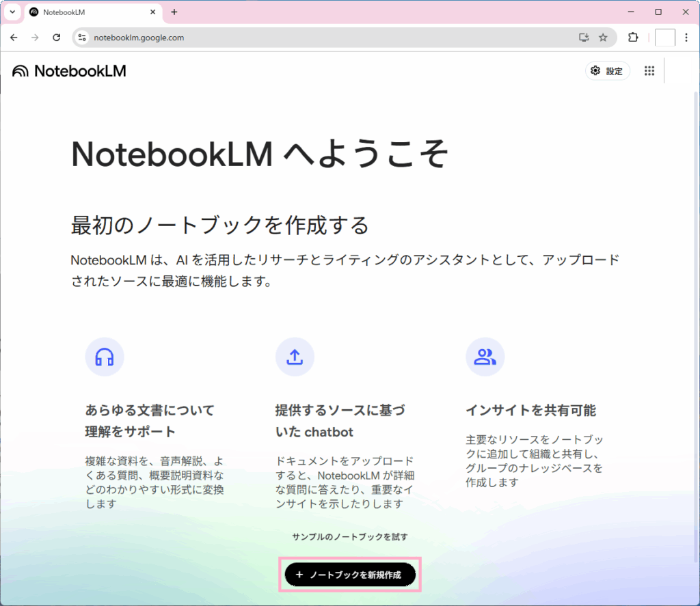Go back to previous page

tap(14, 38)
